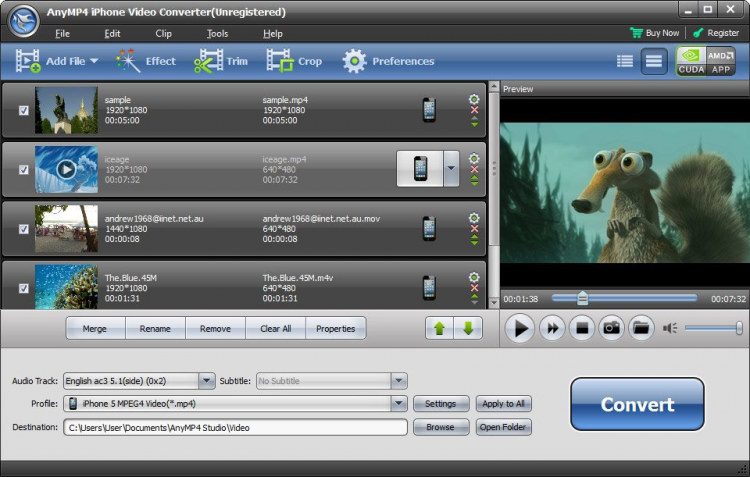Switch to detailed list view mode
Screen dimensions: 750x477
tap(624, 61)
